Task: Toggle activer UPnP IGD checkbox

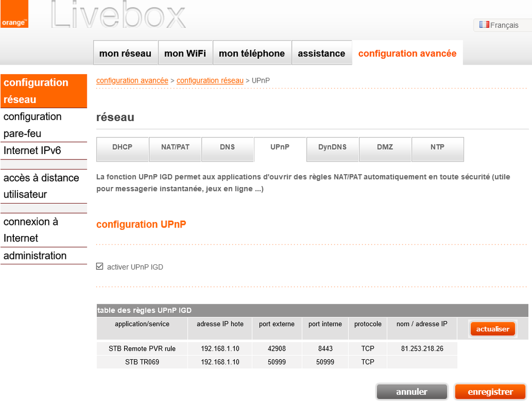Action: point(100,266)
